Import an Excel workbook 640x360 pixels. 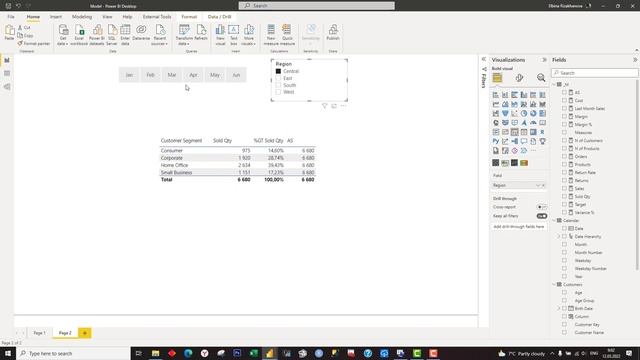click(x=79, y=35)
